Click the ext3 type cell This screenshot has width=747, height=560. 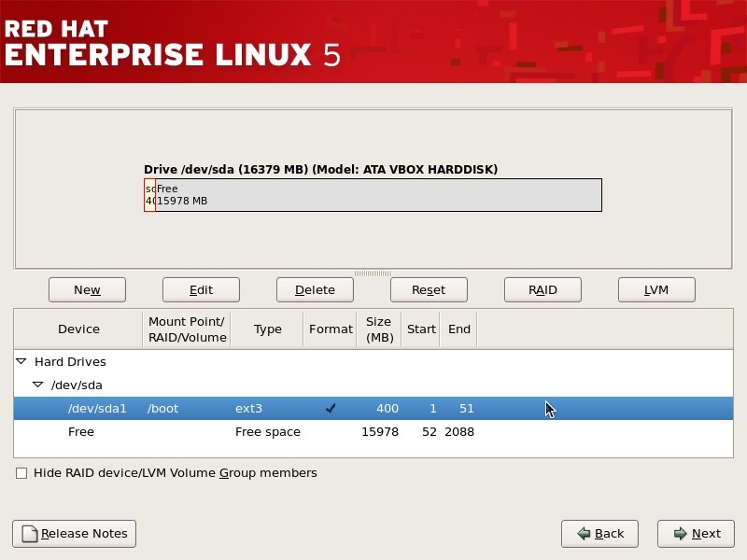(248, 409)
